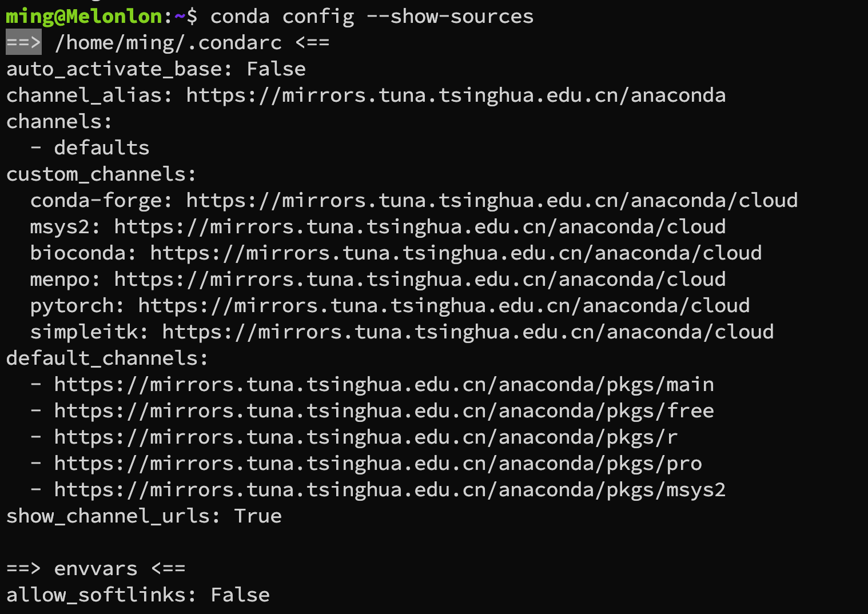Click the /home/ming/.condarc file path
Screen dimensions: 868x614
pyautogui.click(x=168, y=43)
